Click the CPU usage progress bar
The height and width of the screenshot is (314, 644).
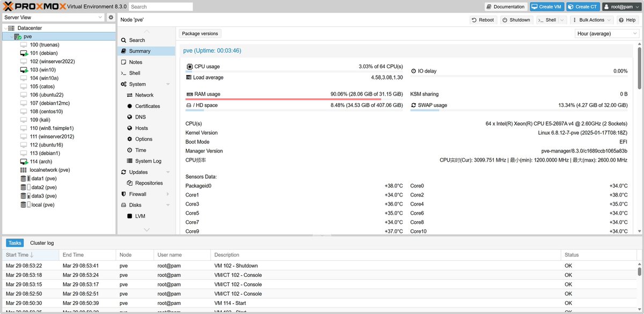[x=294, y=71]
